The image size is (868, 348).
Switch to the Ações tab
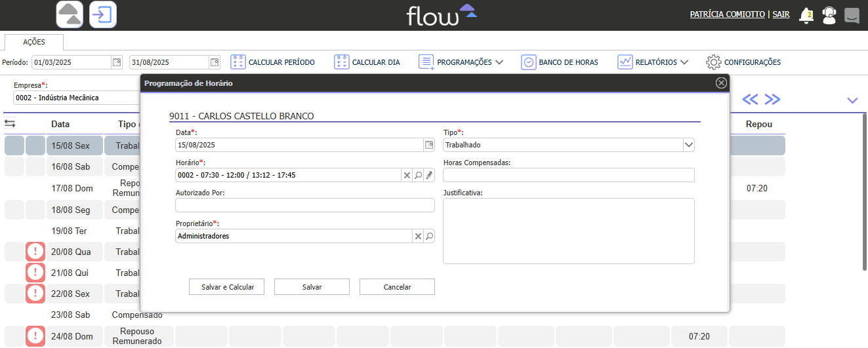tap(34, 42)
